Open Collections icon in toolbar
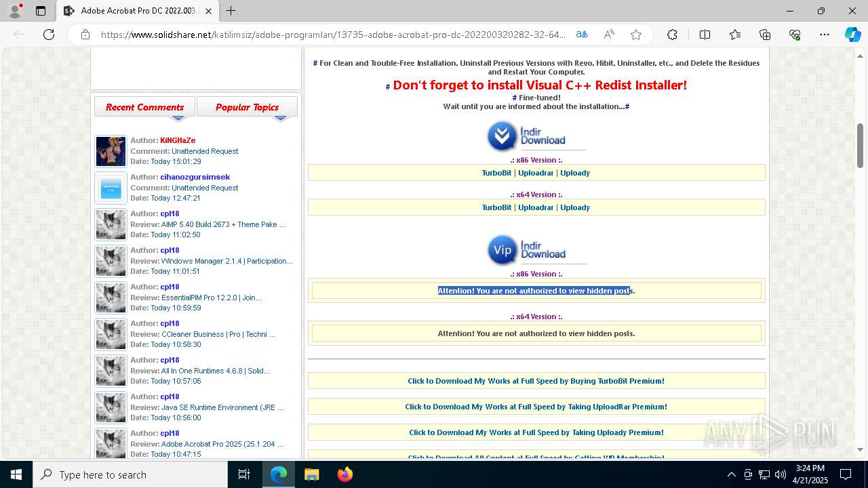The width and height of the screenshot is (868, 488). point(765,35)
